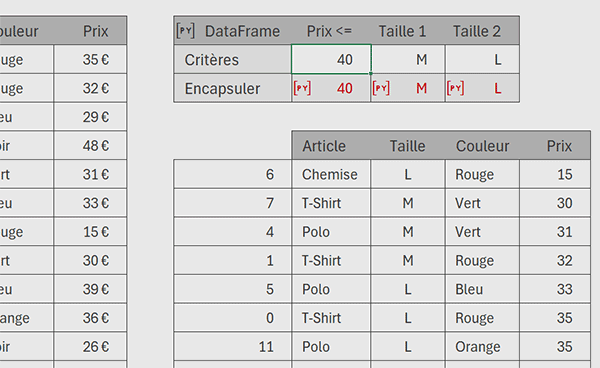Viewport: 600px width, 368px height.
Task: Click the Encapsuler row label cell
Action: tap(233, 88)
